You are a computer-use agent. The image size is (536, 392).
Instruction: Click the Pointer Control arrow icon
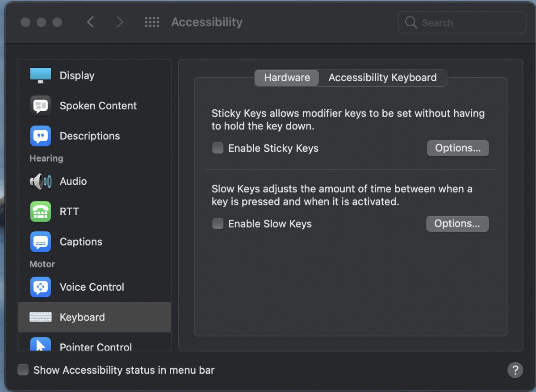click(41, 345)
